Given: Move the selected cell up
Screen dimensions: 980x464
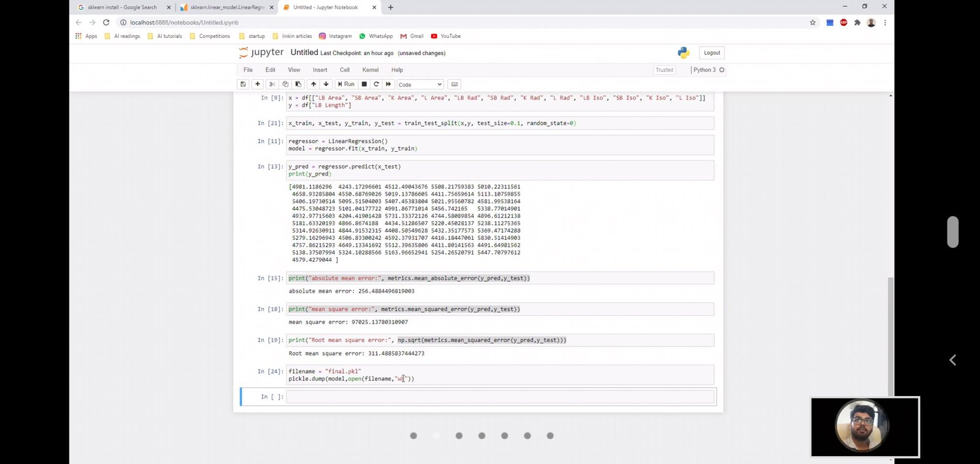Looking at the screenshot, I should [x=314, y=84].
